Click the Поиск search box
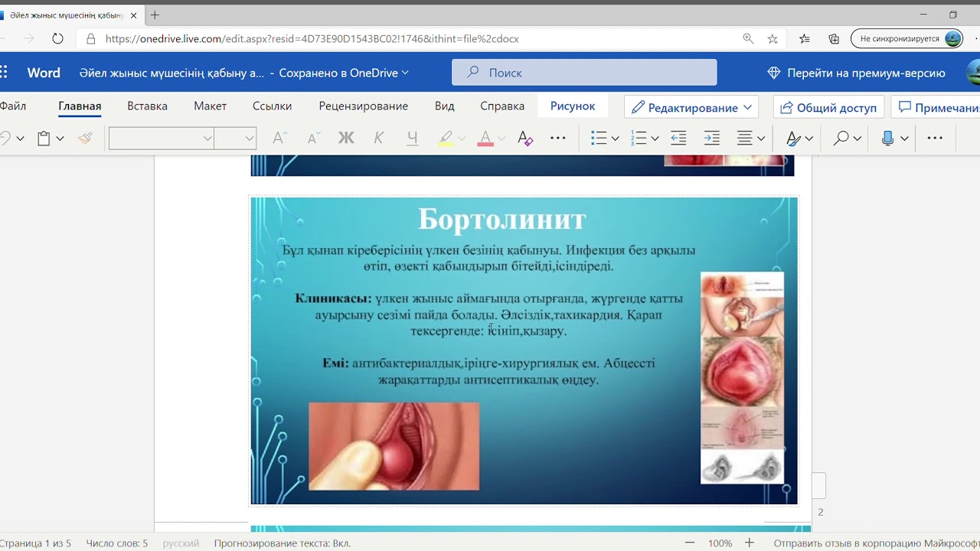 point(584,73)
